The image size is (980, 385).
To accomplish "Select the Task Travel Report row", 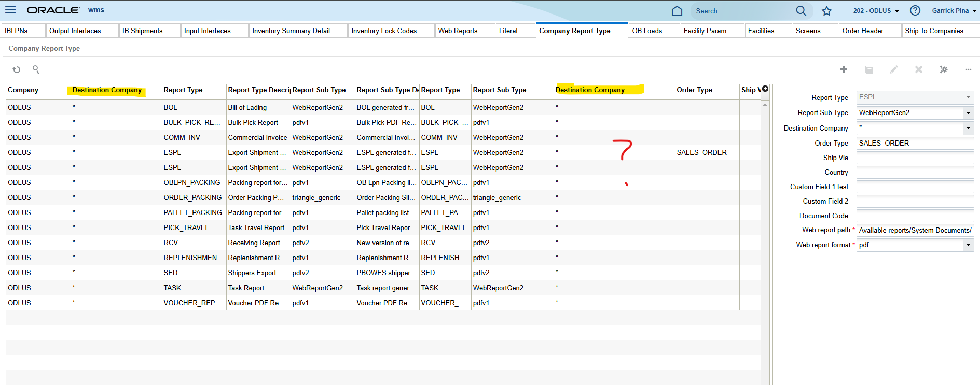I will (383, 227).
